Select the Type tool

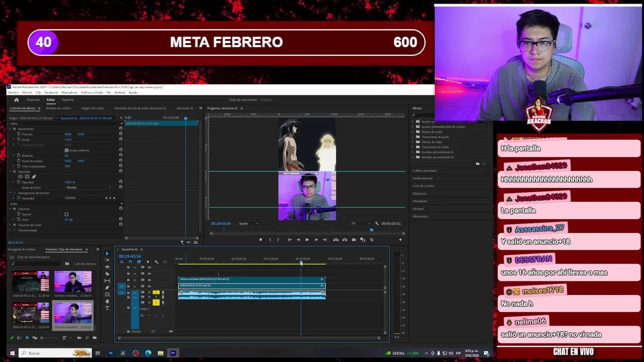tap(107, 308)
